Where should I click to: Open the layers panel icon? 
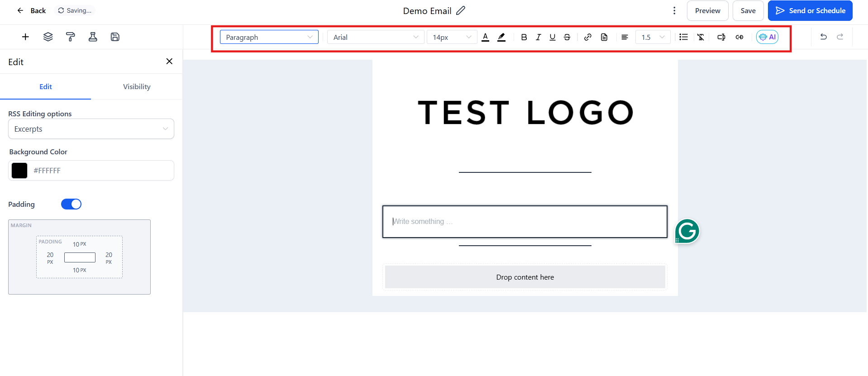(48, 37)
